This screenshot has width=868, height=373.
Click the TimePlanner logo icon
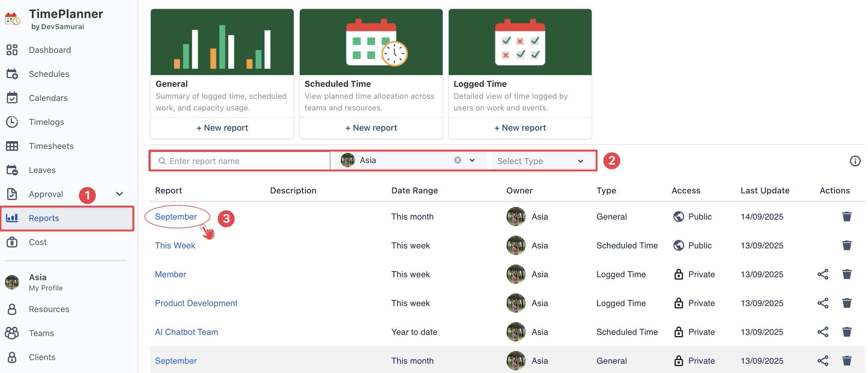[x=13, y=19]
